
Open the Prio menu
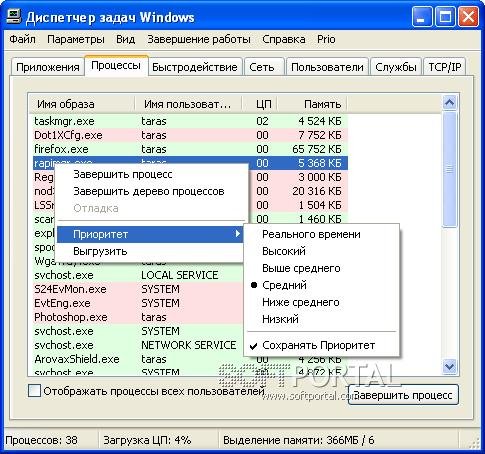[326, 39]
